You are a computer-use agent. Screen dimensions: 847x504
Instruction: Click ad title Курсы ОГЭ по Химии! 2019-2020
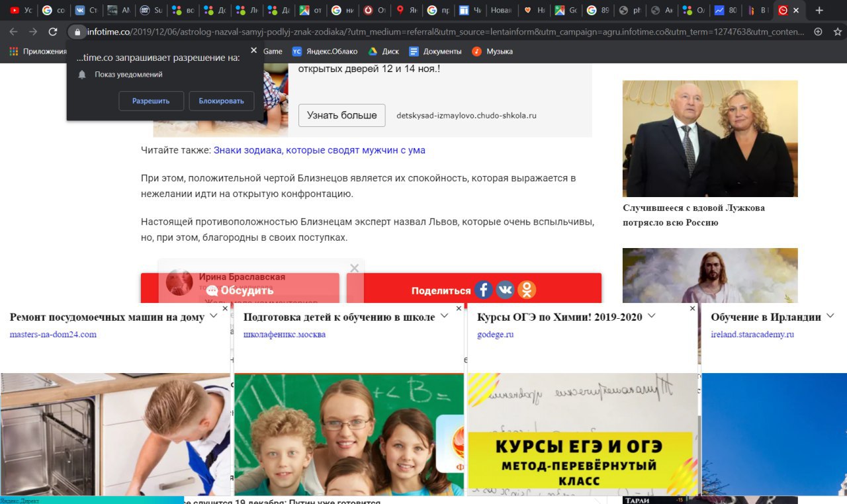[560, 317]
